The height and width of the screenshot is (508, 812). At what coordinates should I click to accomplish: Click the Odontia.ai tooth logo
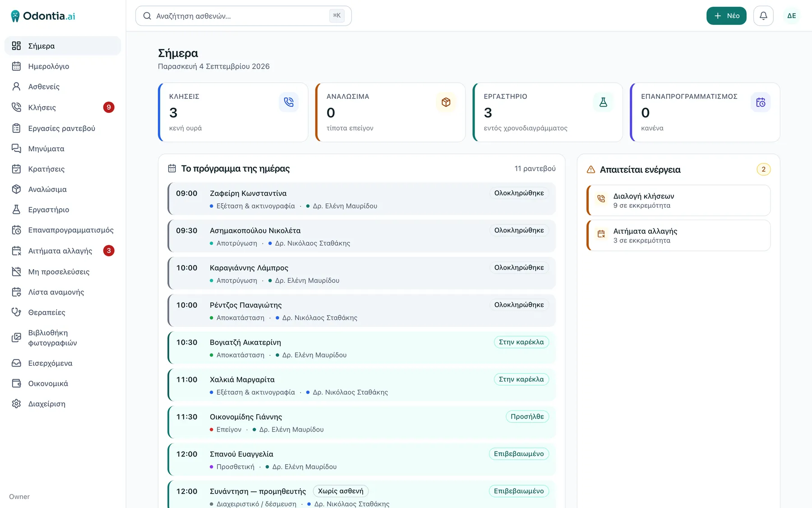[15, 16]
